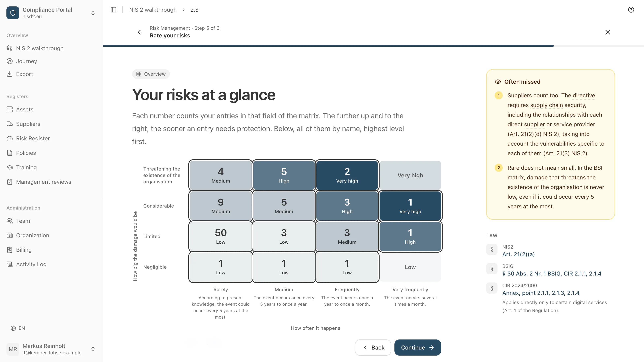This screenshot has width=644, height=362.
Task: Click the 'directive' underlined term
Action: (584, 96)
